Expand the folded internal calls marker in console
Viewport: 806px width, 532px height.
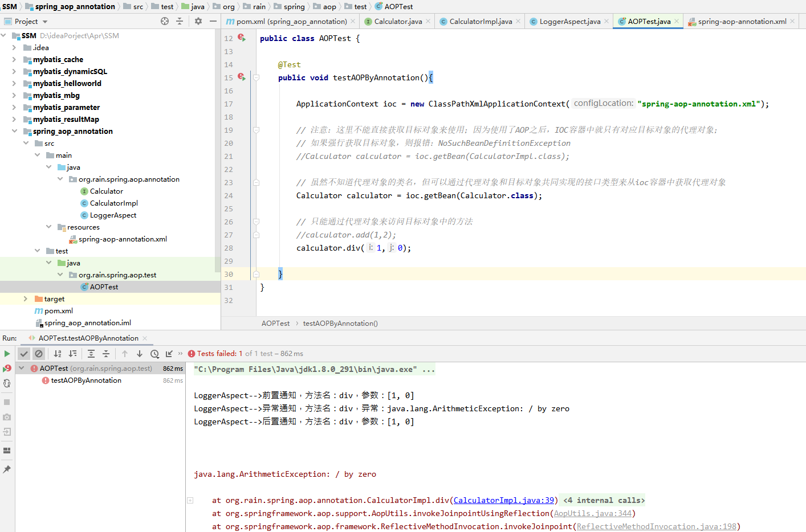[190, 500]
